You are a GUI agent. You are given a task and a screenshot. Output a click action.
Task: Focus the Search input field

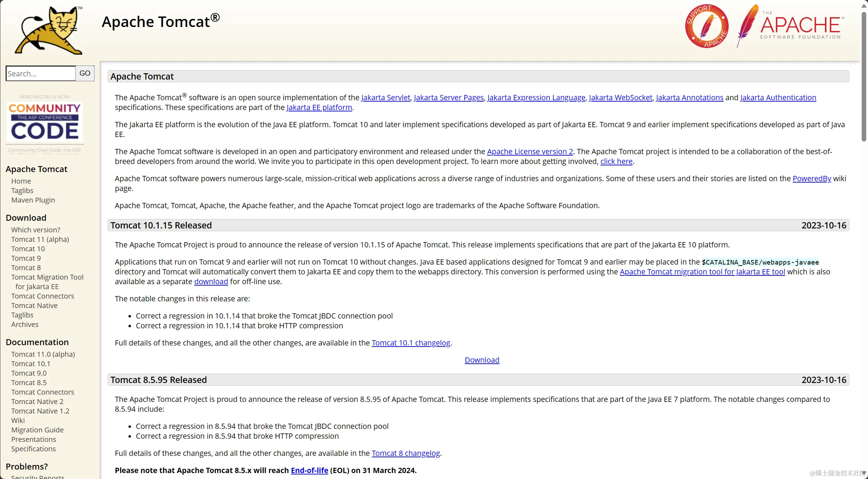click(x=41, y=74)
